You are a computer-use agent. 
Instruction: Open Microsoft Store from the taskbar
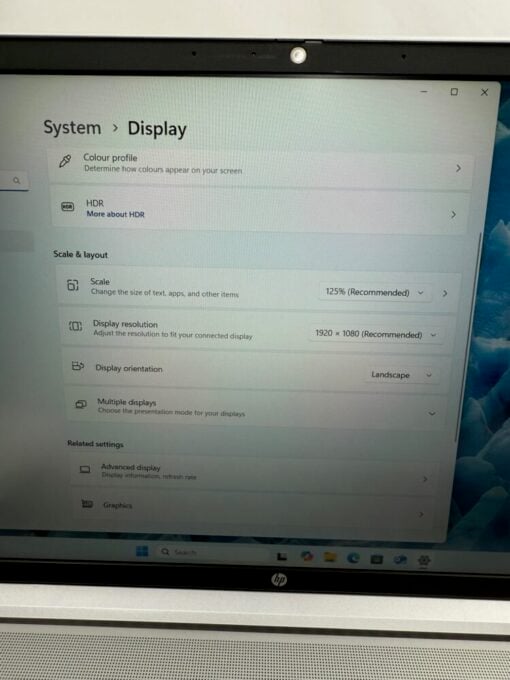(376, 559)
